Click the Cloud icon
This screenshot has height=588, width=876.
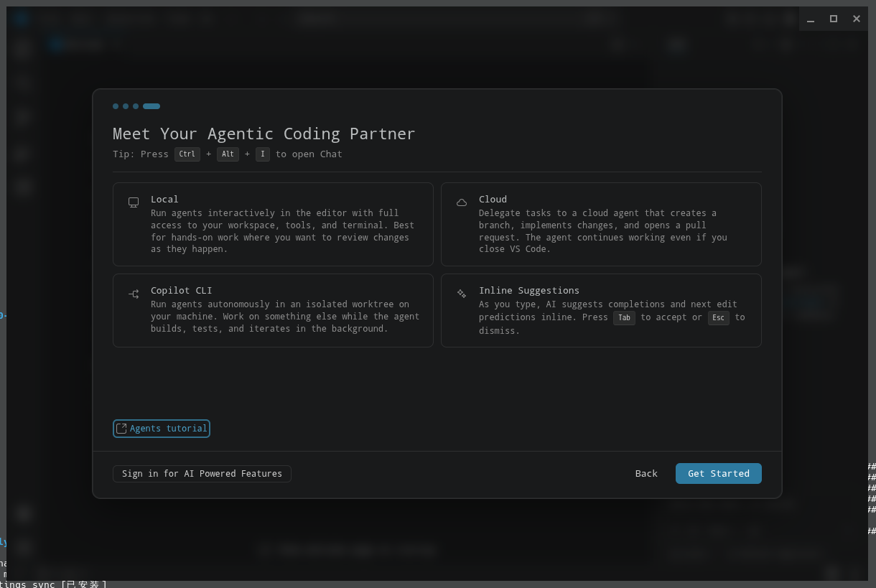point(462,202)
